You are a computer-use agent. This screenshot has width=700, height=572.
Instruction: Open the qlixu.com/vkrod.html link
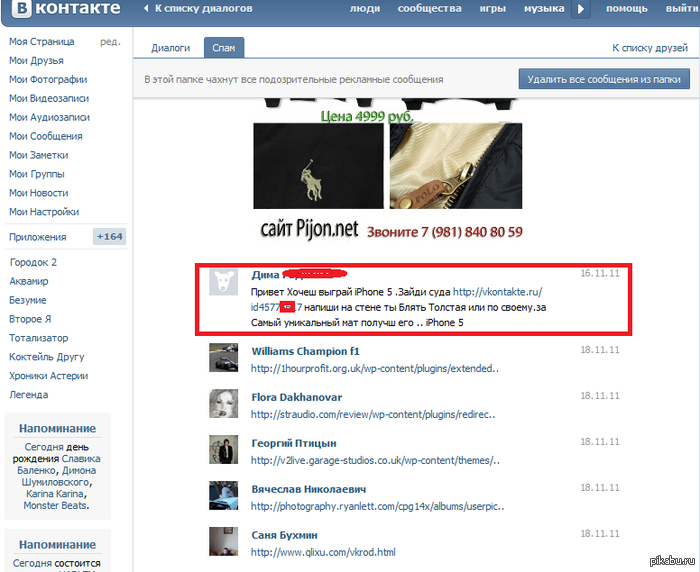(x=323, y=552)
